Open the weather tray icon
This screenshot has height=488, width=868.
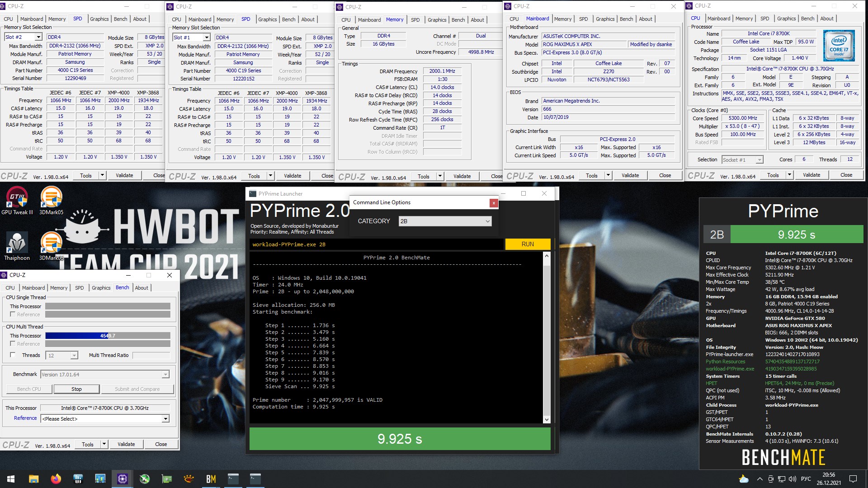click(x=744, y=479)
